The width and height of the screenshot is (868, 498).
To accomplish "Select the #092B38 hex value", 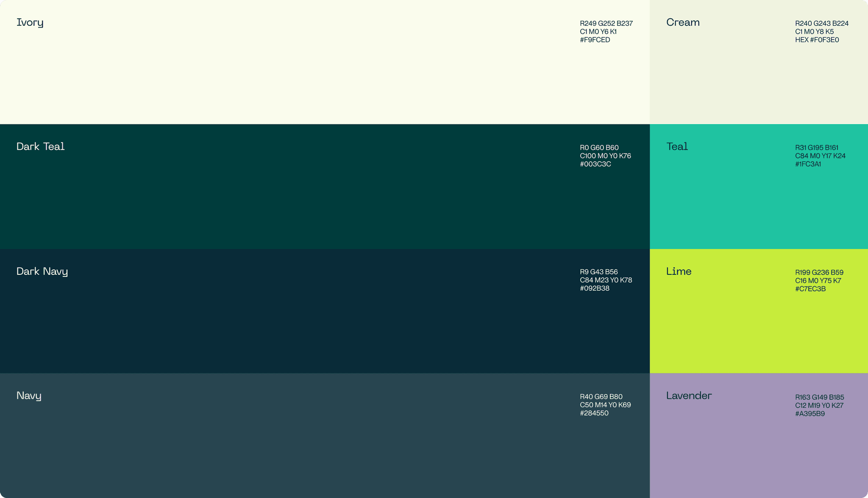I will click(x=594, y=288).
